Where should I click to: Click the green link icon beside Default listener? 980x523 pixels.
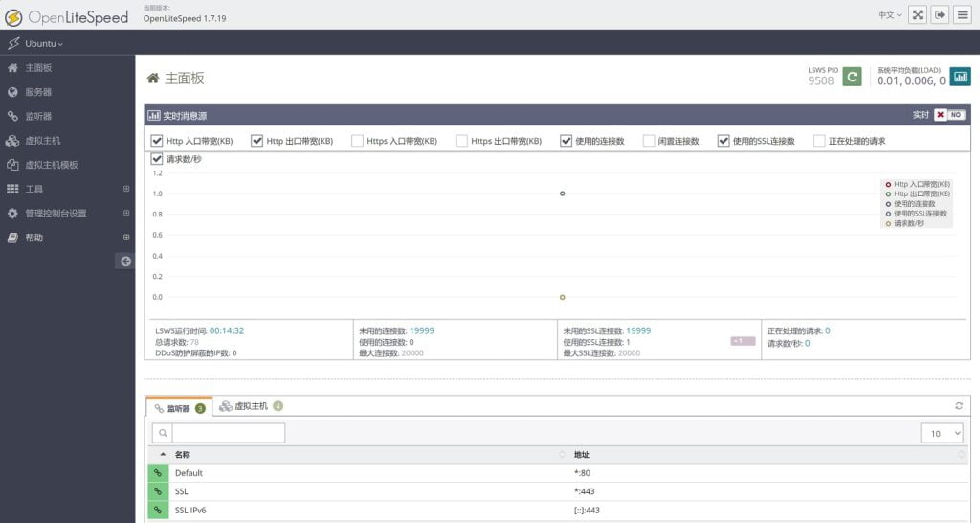pyautogui.click(x=157, y=473)
